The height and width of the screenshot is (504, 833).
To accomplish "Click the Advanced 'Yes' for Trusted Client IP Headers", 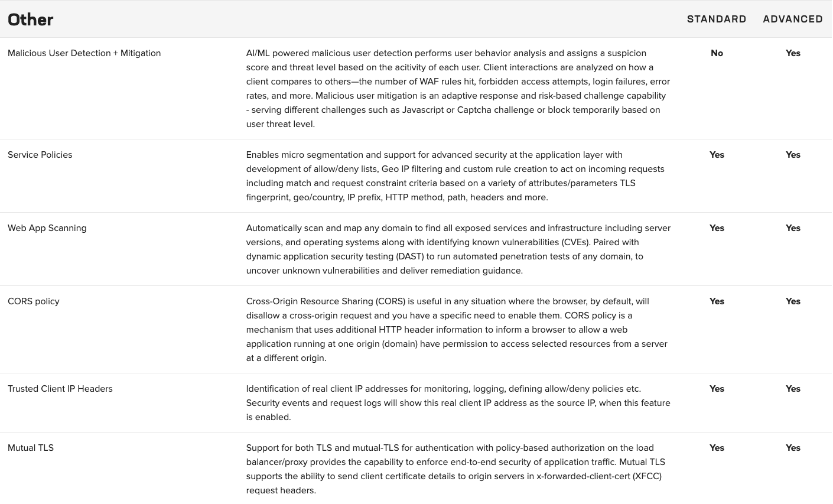I will coord(793,389).
